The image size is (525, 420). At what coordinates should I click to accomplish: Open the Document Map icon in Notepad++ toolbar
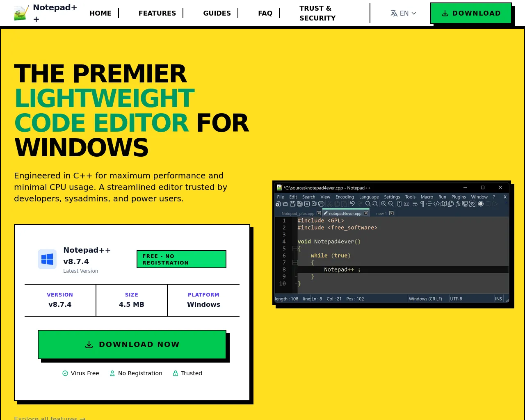[x=443, y=204]
